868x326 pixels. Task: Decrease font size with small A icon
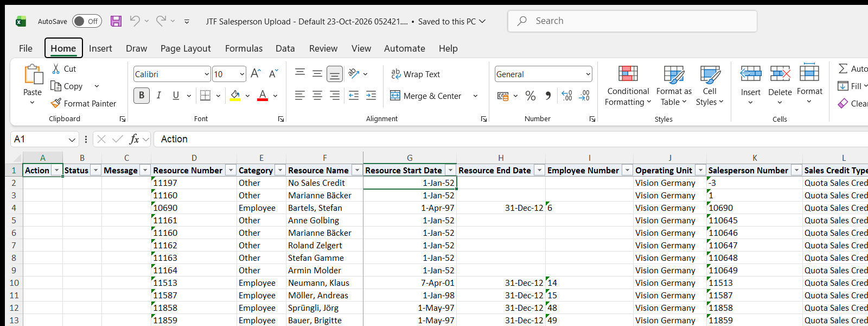[273, 74]
